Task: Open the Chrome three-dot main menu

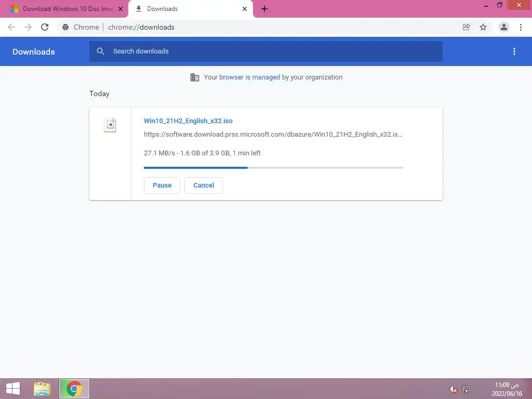Action: pos(521,27)
